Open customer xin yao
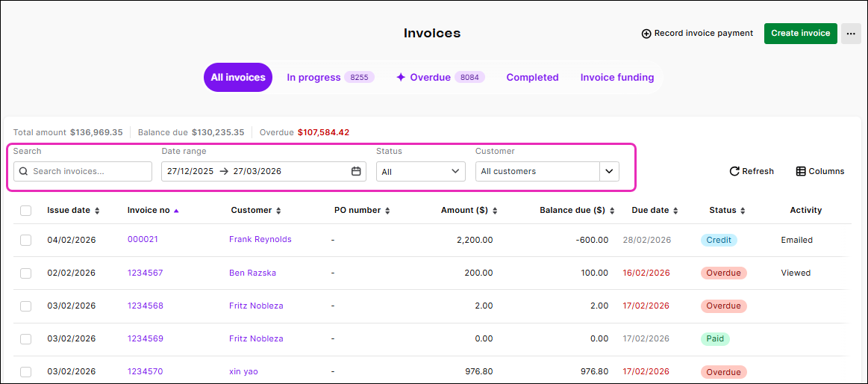This screenshot has height=384, width=868. coord(243,371)
